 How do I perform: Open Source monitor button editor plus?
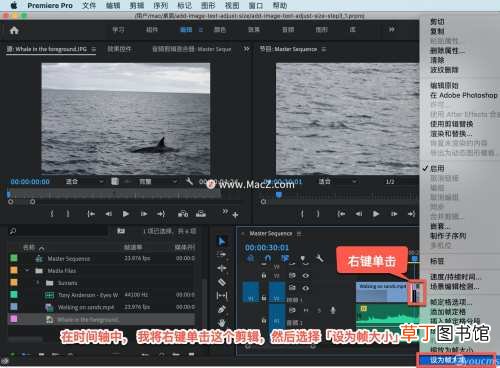pos(235,215)
